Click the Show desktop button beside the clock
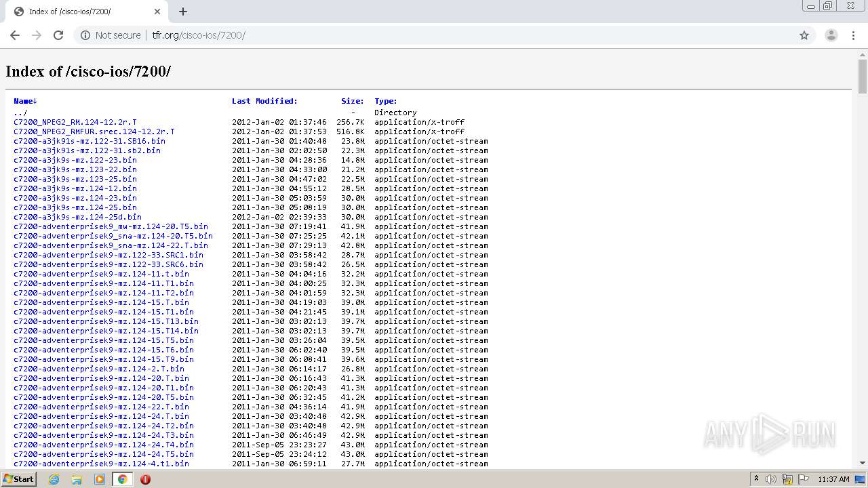This screenshot has width=868, height=488. 861,479
